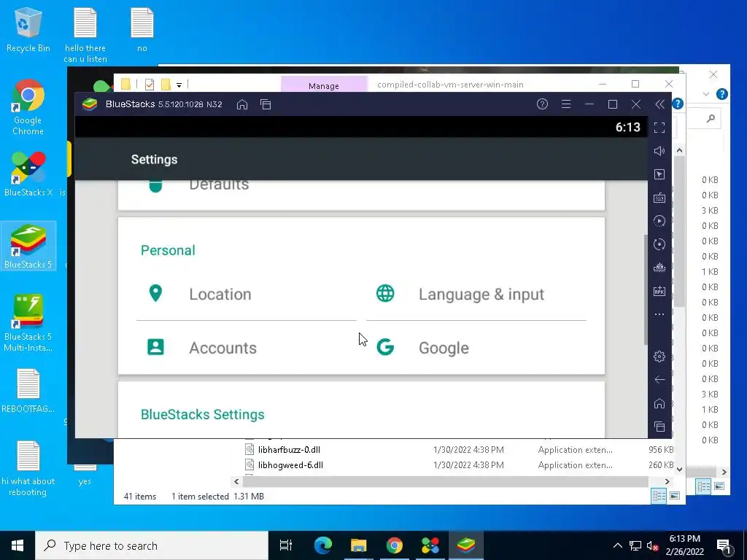The height and width of the screenshot is (560, 747).
Task: Select the Google Chrome desktop shortcut
Action: (x=28, y=108)
